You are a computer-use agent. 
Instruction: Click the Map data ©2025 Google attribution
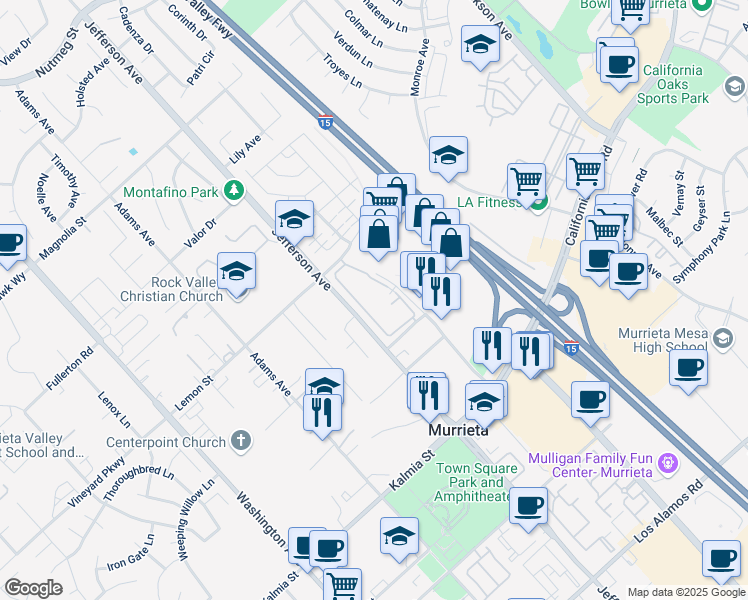coord(687,593)
